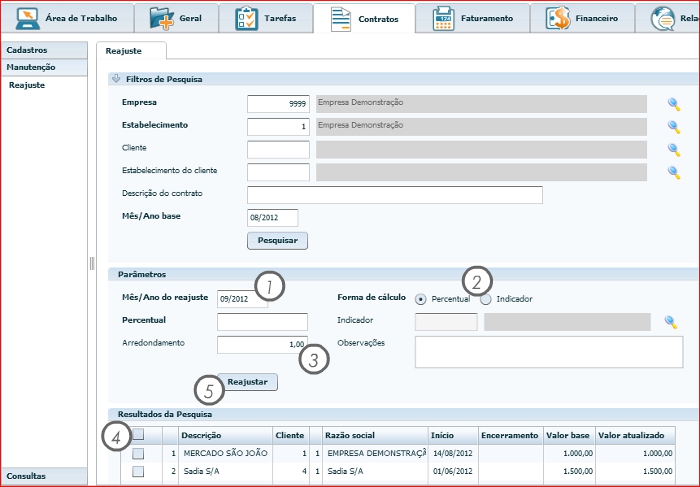Expand the Manutenção sidebar section

click(x=44, y=67)
